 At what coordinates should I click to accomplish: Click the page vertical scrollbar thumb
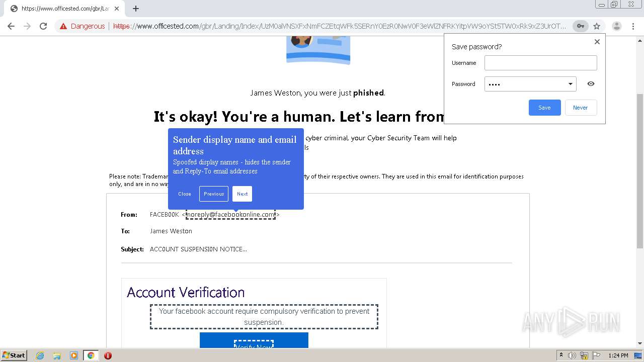tap(639, 171)
